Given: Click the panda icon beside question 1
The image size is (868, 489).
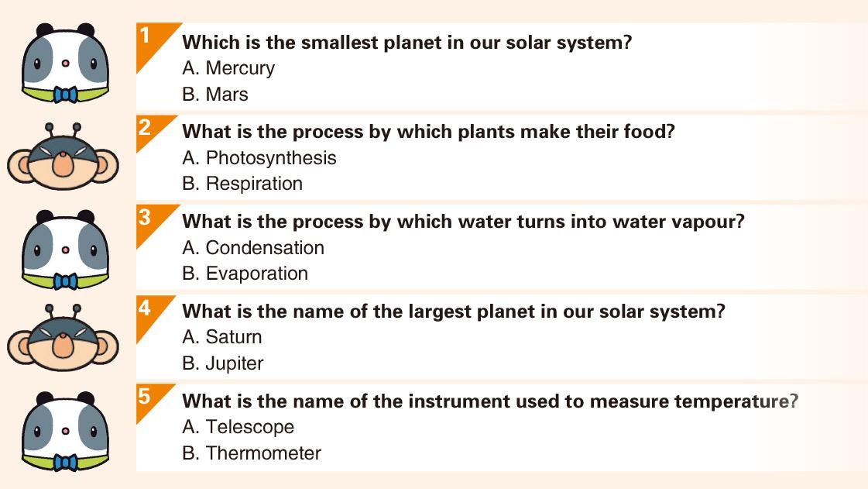Looking at the screenshot, I should pyautogui.click(x=65, y=63).
